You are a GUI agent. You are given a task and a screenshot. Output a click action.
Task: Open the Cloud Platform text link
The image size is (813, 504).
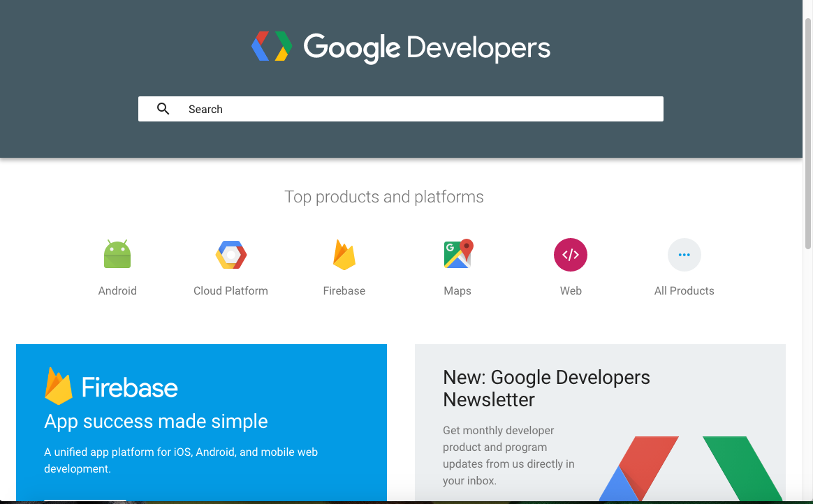pos(230,291)
